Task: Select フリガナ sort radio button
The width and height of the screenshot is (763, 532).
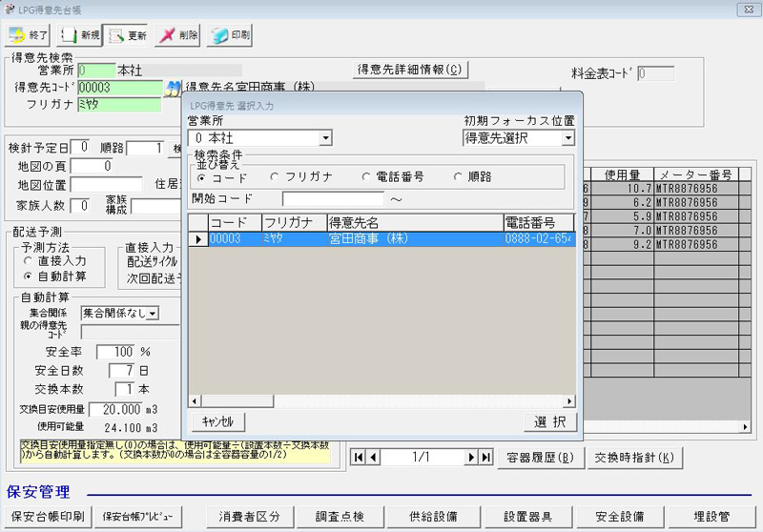Action: pyautogui.click(x=275, y=176)
